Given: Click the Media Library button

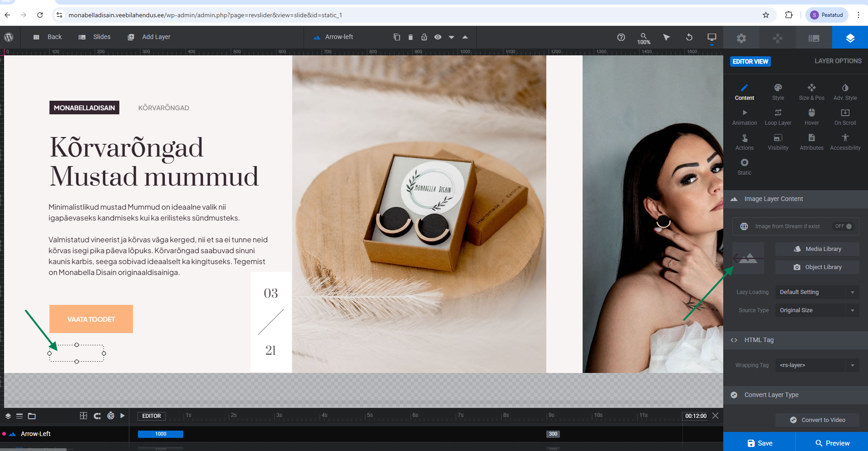Looking at the screenshot, I should (817, 249).
